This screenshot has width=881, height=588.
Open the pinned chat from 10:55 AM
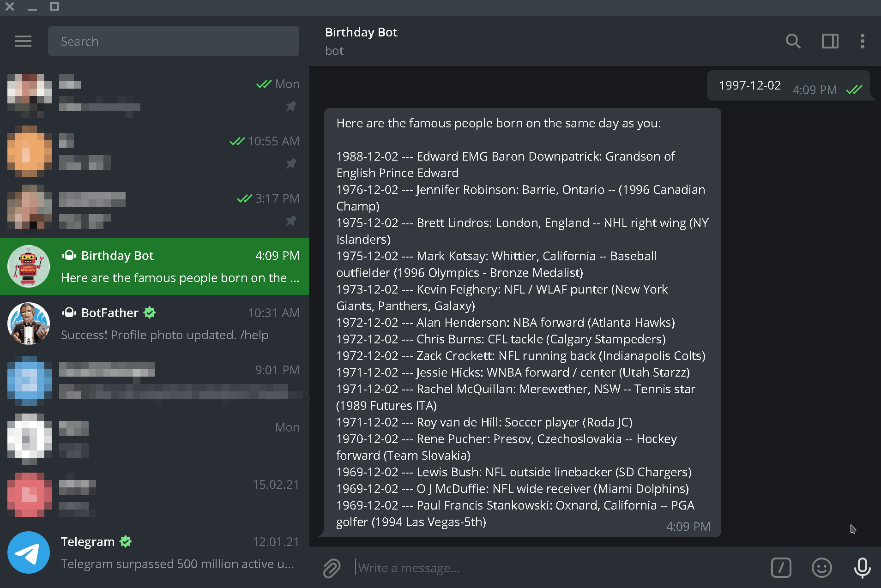[155, 152]
